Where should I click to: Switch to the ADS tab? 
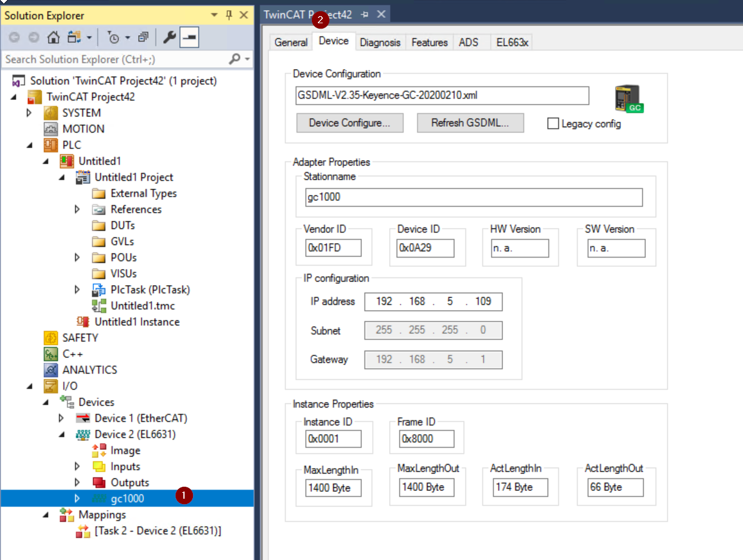point(469,42)
